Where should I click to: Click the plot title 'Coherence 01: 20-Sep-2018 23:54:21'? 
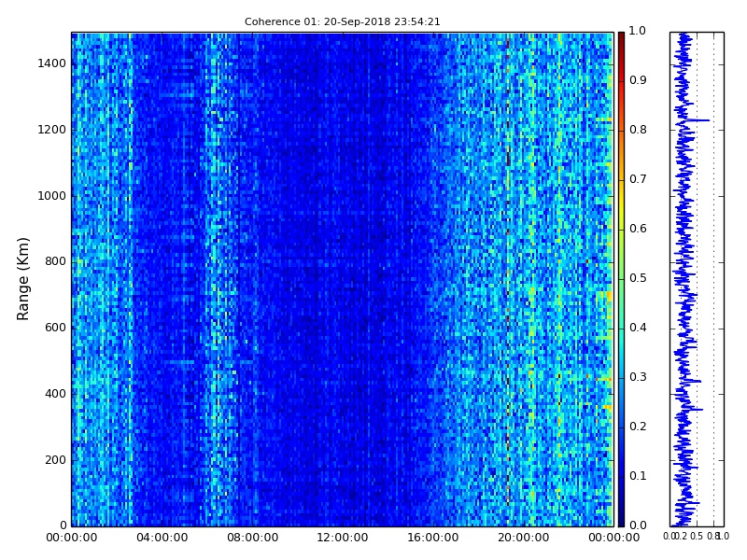pyautogui.click(x=342, y=21)
